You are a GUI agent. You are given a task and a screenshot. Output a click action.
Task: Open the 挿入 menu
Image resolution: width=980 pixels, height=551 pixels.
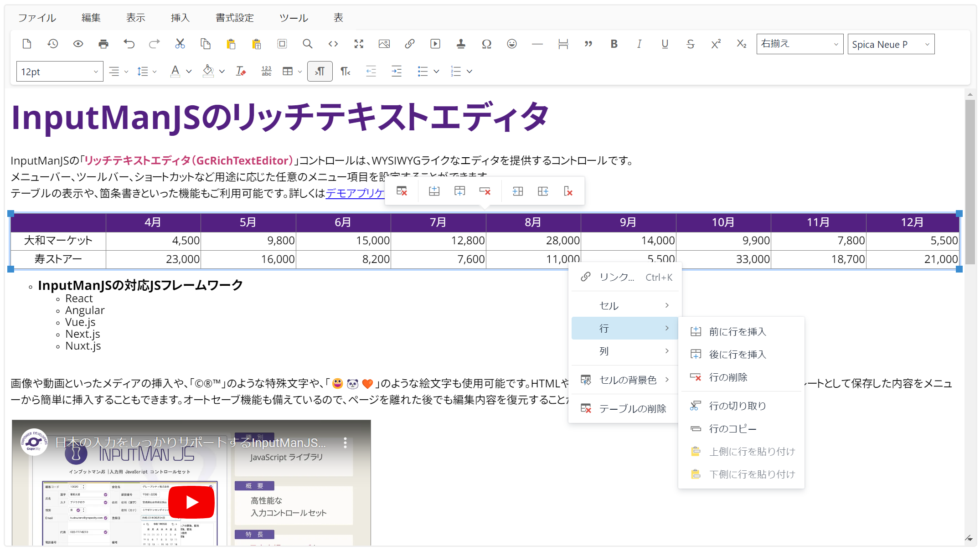(x=180, y=18)
